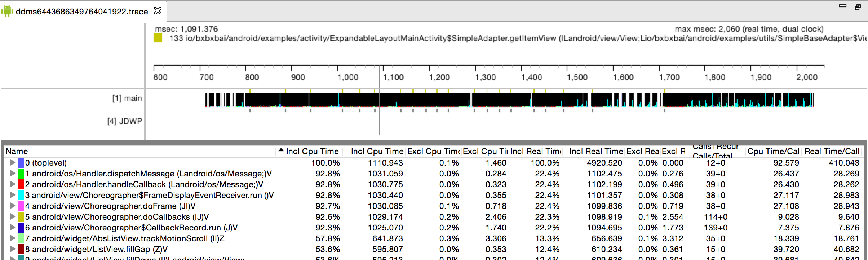
Task: Expand Choreographer.doFrame row
Action: [x=13, y=206]
